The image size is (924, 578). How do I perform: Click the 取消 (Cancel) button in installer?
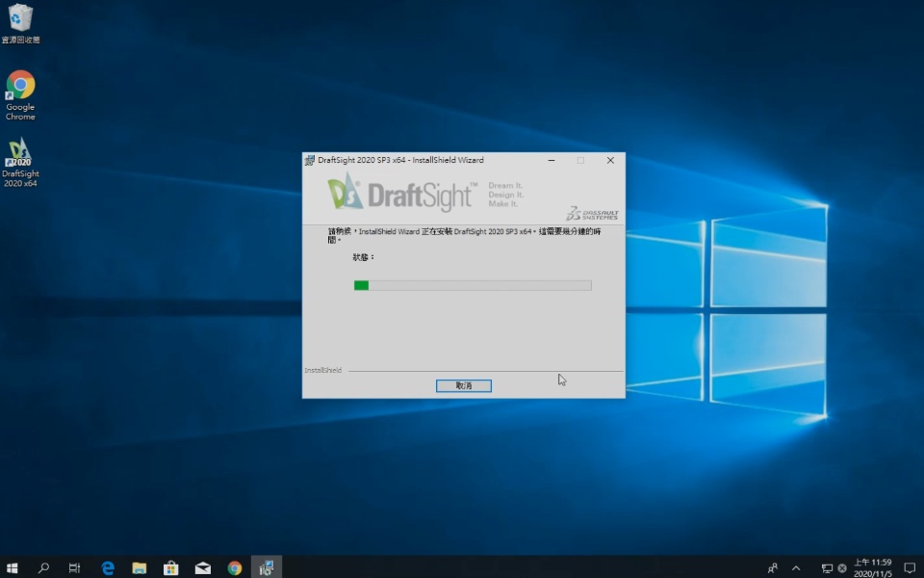point(463,385)
